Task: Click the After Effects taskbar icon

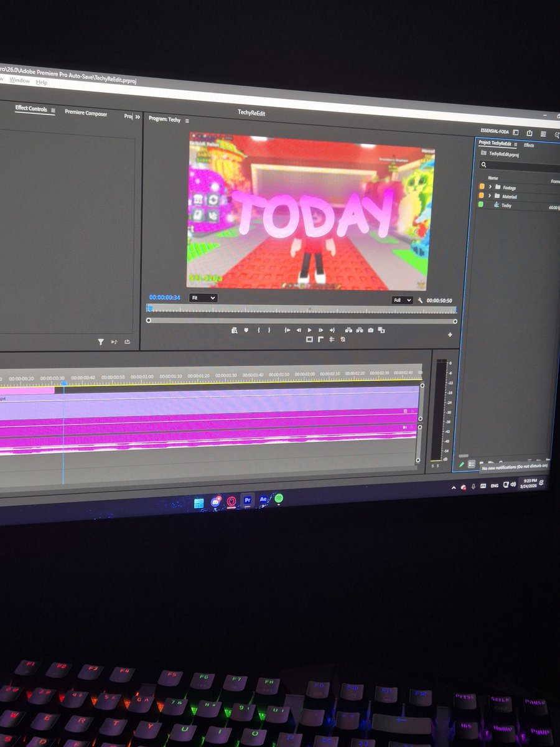Action: (263, 499)
